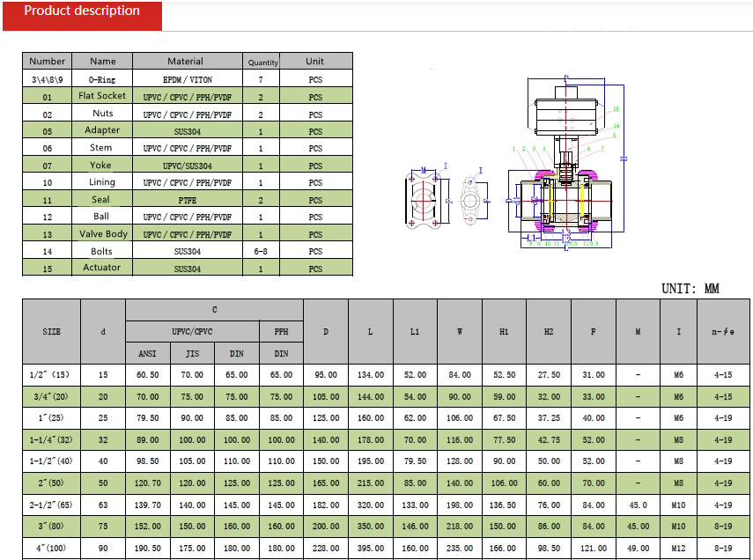Click the ANSI subcolumn header
This screenshot has height=560, width=753.
click(146, 352)
